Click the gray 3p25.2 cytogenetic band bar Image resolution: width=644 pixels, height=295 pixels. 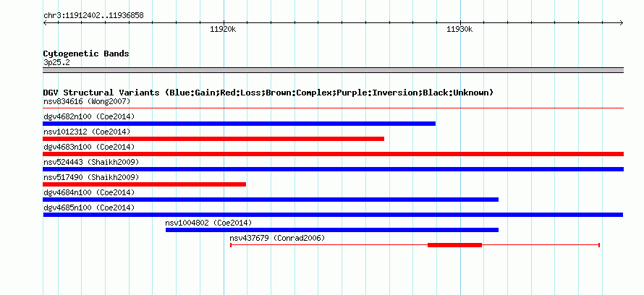pos(333,70)
